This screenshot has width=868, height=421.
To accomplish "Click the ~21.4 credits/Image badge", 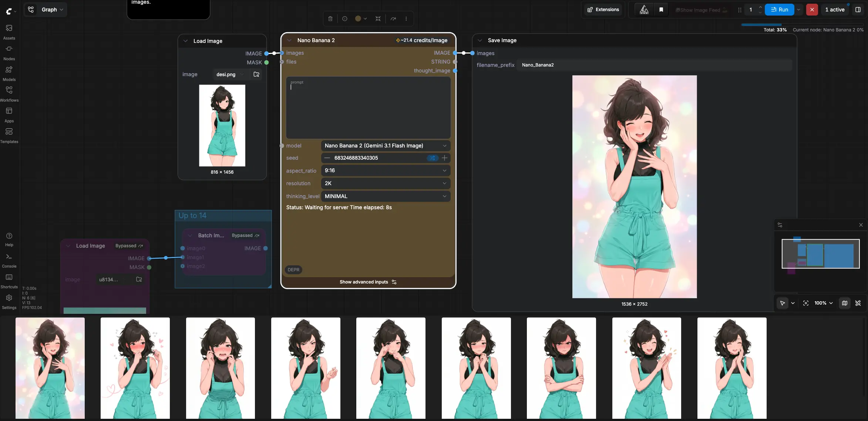I will tap(421, 40).
